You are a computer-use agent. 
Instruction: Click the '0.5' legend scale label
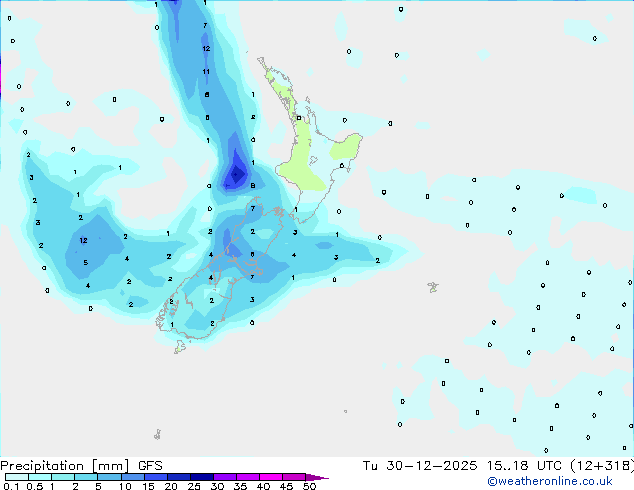[x=35, y=486]
